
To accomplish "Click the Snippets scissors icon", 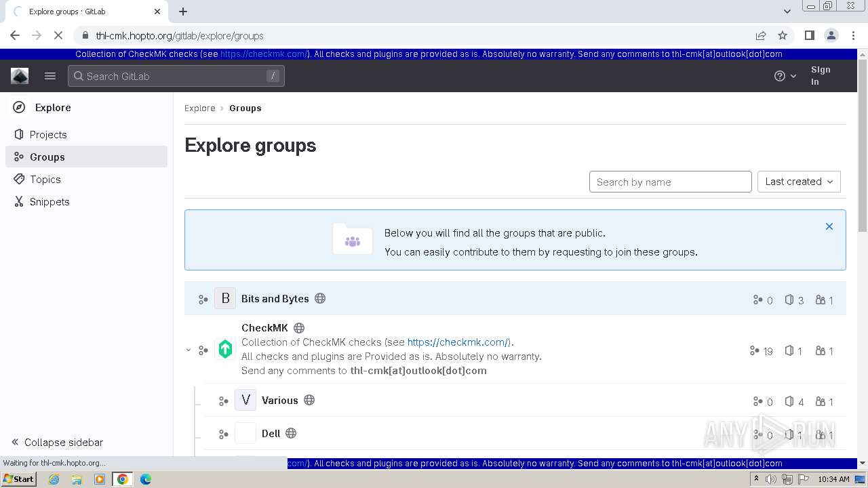I will point(19,201).
